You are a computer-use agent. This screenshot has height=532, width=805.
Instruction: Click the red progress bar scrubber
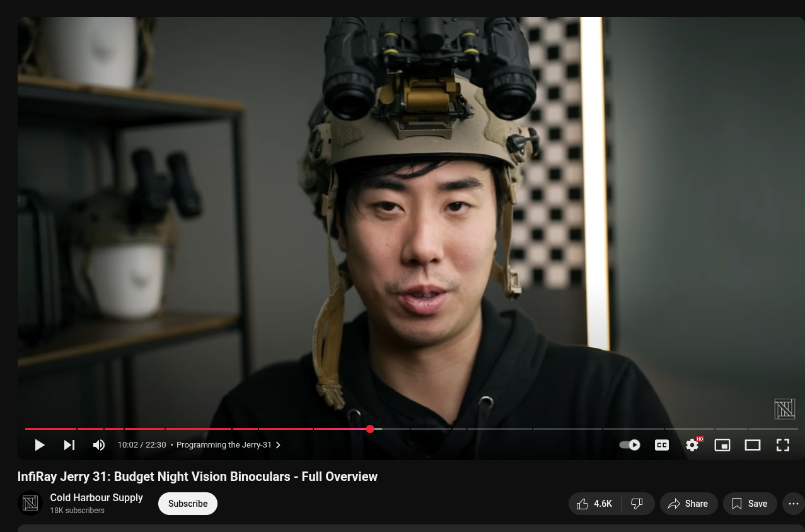[370, 429]
